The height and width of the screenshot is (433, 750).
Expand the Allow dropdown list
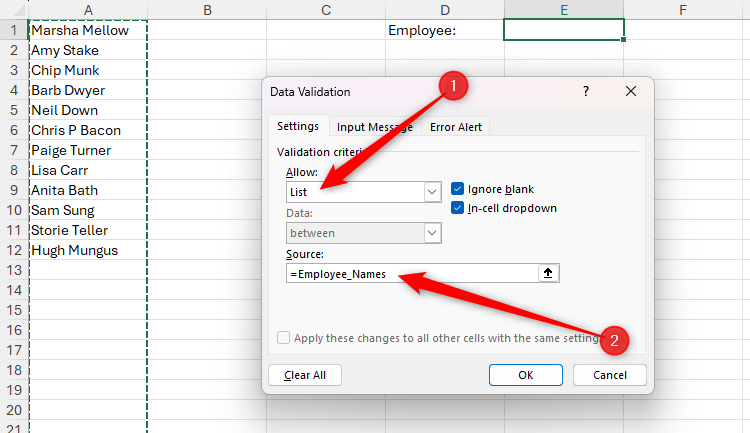[x=432, y=191]
